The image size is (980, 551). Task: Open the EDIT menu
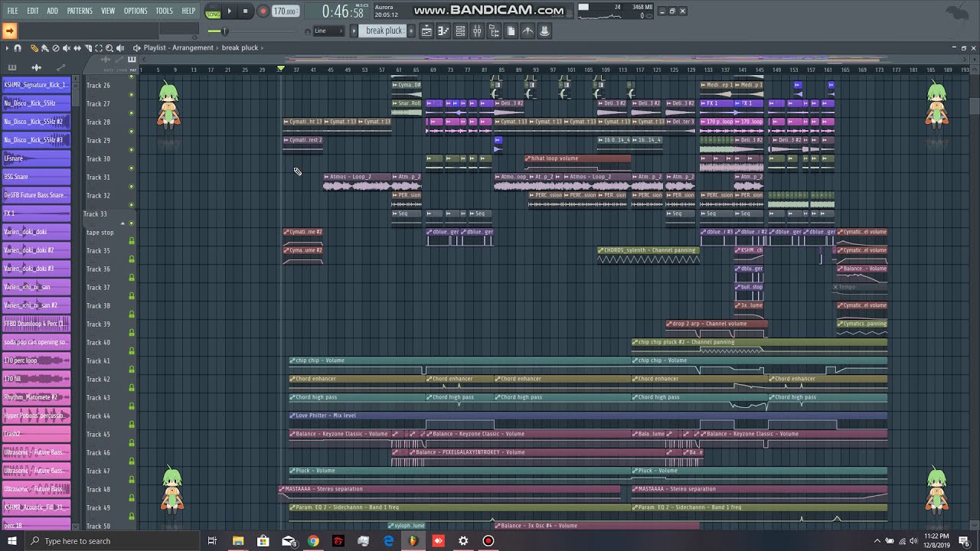(33, 11)
